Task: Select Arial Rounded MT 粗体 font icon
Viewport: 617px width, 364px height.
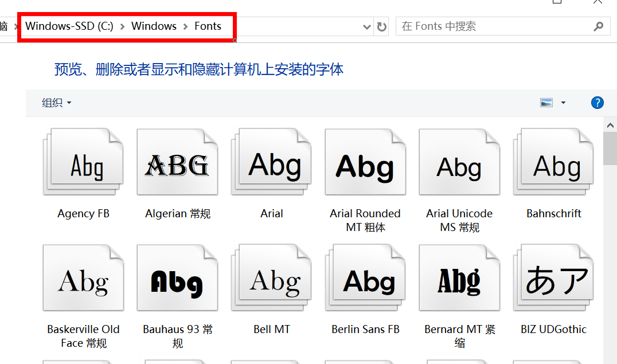Action: (x=366, y=162)
